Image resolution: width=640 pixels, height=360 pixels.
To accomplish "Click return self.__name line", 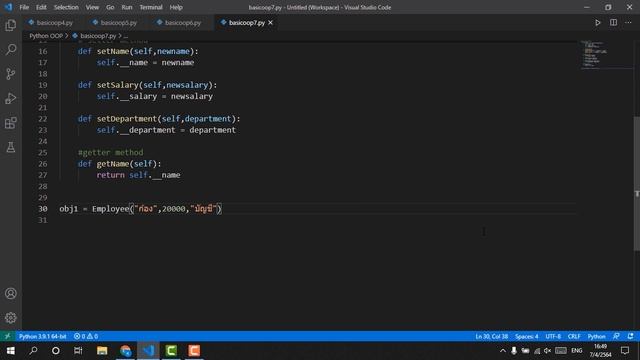I will (x=138, y=175).
